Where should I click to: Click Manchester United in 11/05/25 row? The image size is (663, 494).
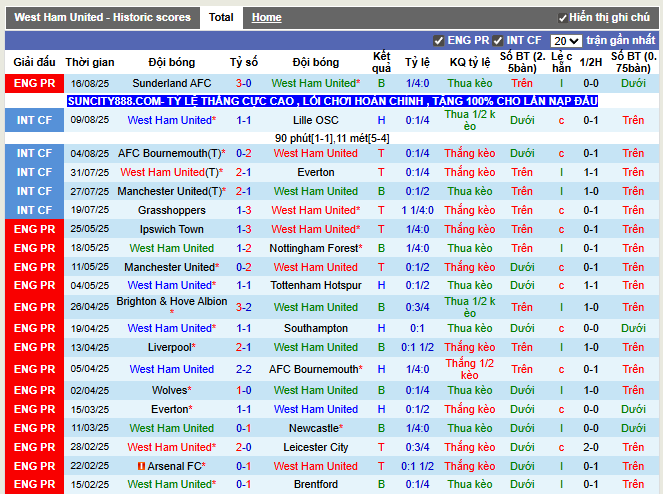pyautogui.click(x=172, y=267)
